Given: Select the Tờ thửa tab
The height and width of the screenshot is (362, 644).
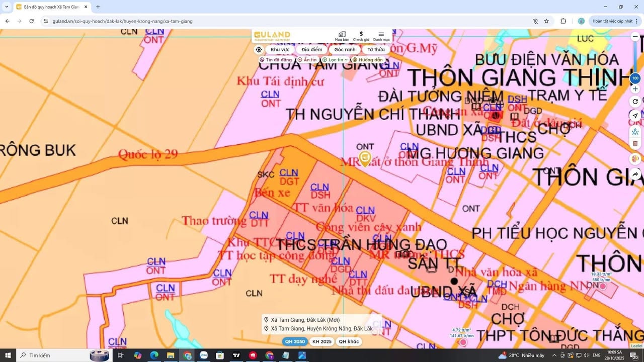Looking at the screenshot, I should (x=375, y=50).
